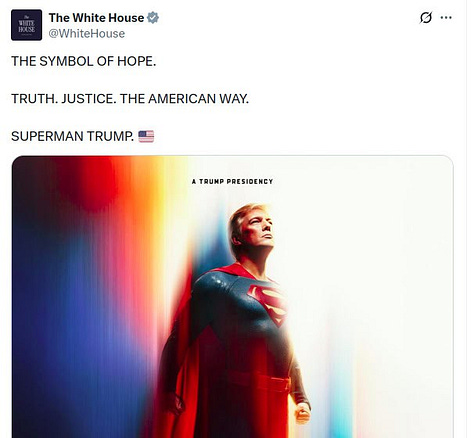The width and height of the screenshot is (474, 438).
Task: Visit the @WhiteHouse handle
Action: tap(87, 34)
